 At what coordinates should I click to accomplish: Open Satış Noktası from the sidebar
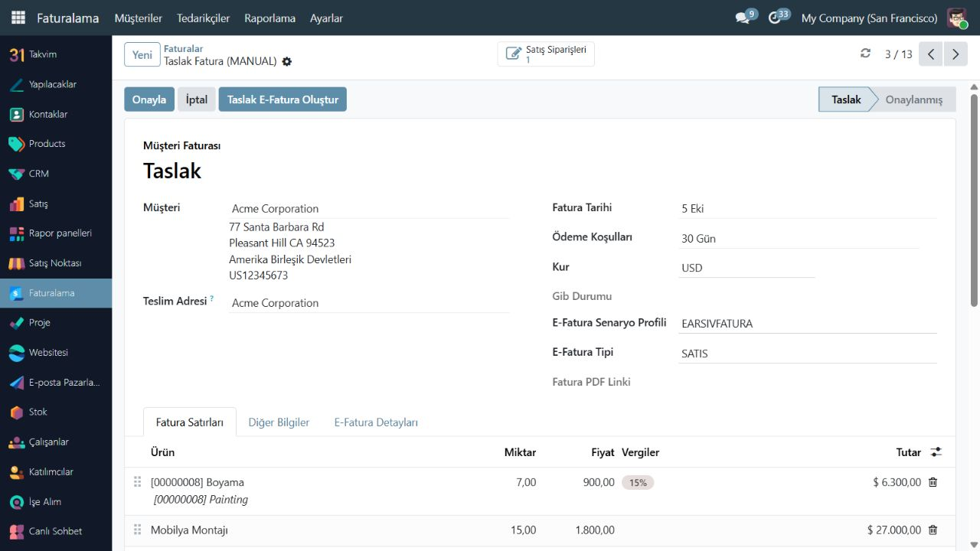(x=56, y=263)
